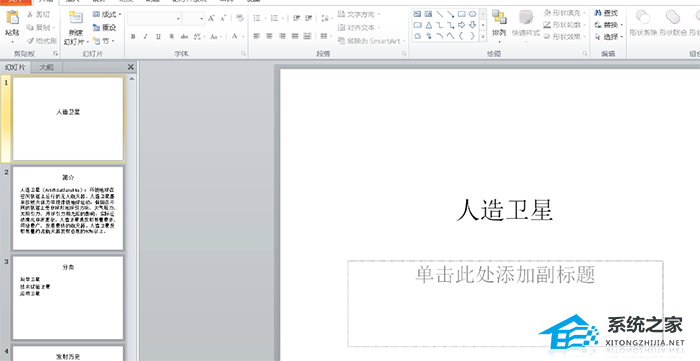Viewport: 700px width, 361px height.
Task: Open the Select (选择) dropdown
Action: [608, 37]
